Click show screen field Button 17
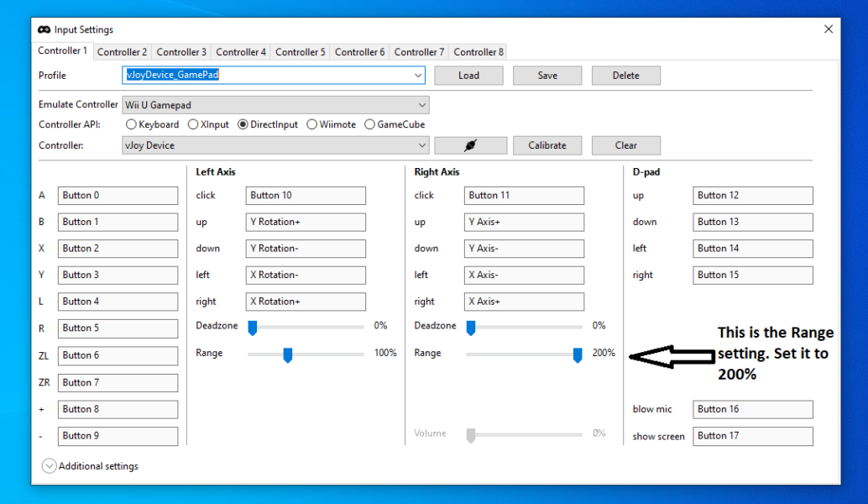868x504 pixels. pyautogui.click(x=753, y=436)
